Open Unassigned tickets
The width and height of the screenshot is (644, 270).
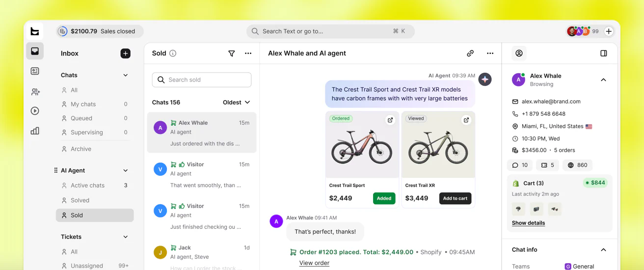[x=95, y=266]
